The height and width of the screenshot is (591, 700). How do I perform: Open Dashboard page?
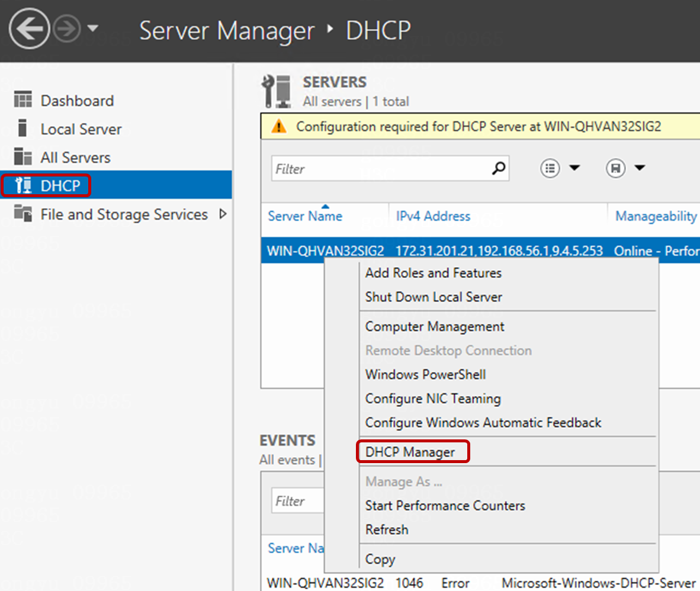pos(77,101)
